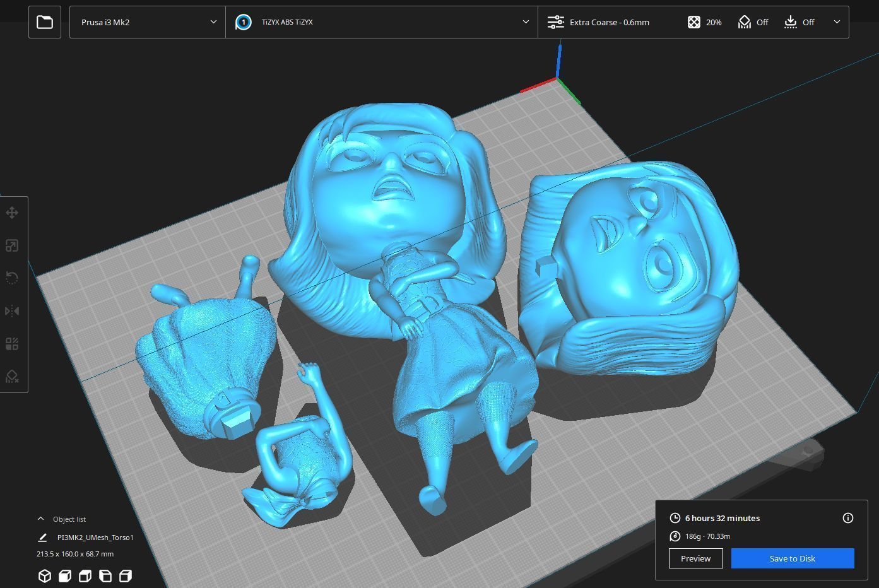The height and width of the screenshot is (588, 879).
Task: Click the support Off icon
Action: click(745, 22)
